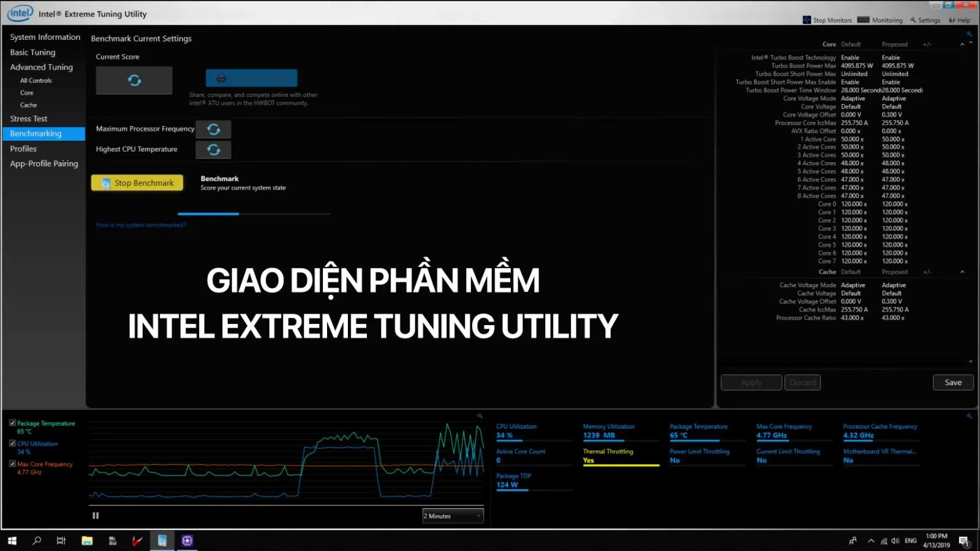Open Basic Tuning section
980x551 pixels.
click(32, 53)
